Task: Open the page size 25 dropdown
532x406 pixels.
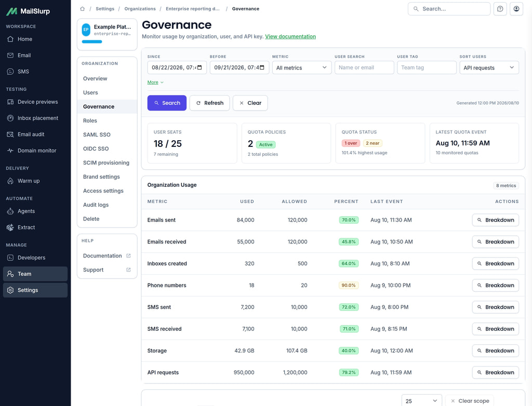Action: (x=422, y=401)
